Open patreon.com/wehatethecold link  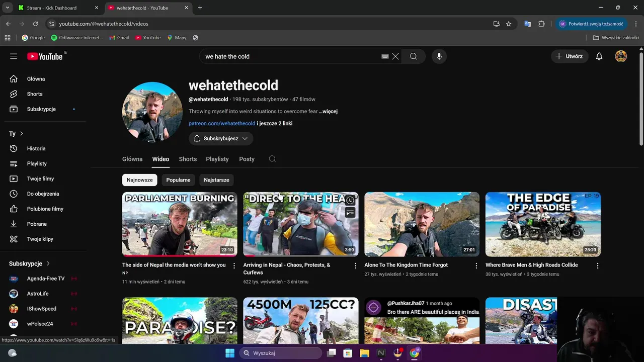point(222,123)
